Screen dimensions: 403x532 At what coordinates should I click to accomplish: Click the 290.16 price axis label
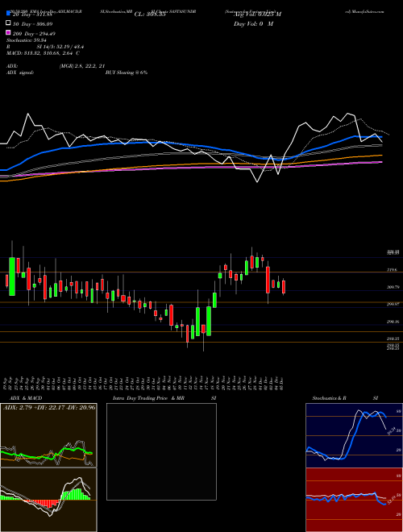tap(393, 322)
